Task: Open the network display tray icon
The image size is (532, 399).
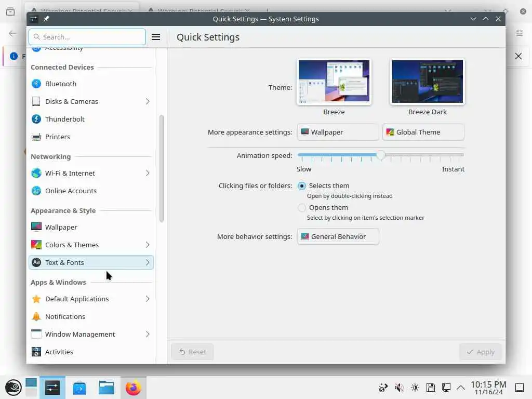Action: [446, 388]
